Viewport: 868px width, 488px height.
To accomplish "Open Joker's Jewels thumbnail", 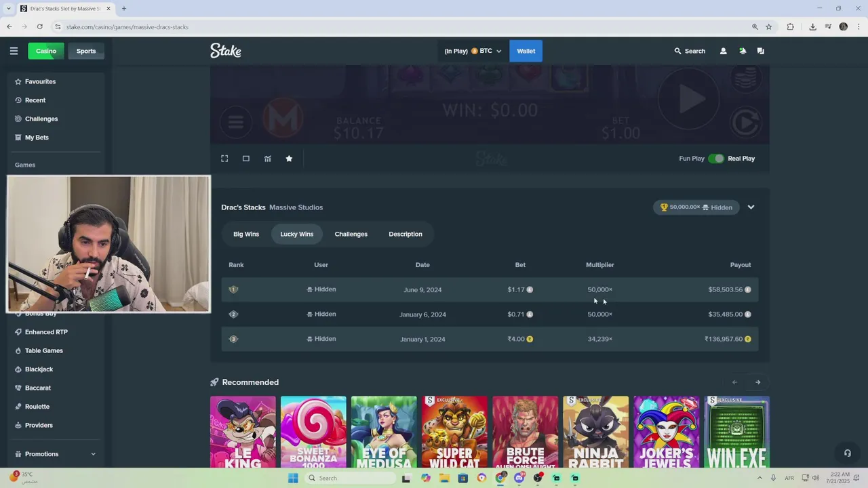I will click(x=666, y=432).
